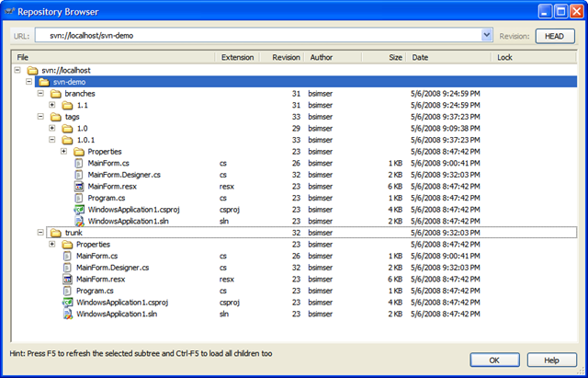
Task: Click date 5/6/2008 9:09:38 PM of tag 1.0
Action: [446, 129]
